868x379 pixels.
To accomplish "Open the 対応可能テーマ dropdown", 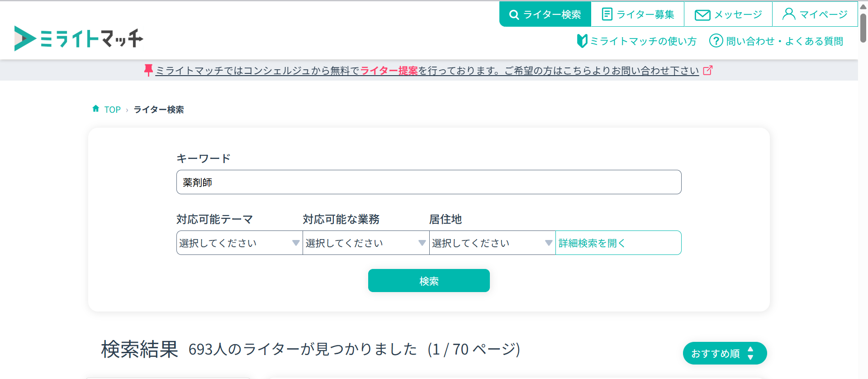I will coord(239,243).
